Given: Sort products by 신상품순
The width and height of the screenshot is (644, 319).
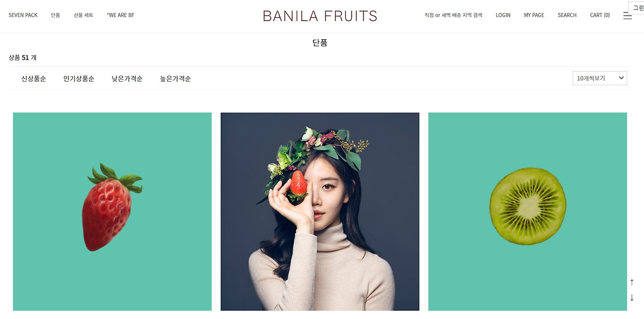Looking at the screenshot, I should (x=34, y=78).
